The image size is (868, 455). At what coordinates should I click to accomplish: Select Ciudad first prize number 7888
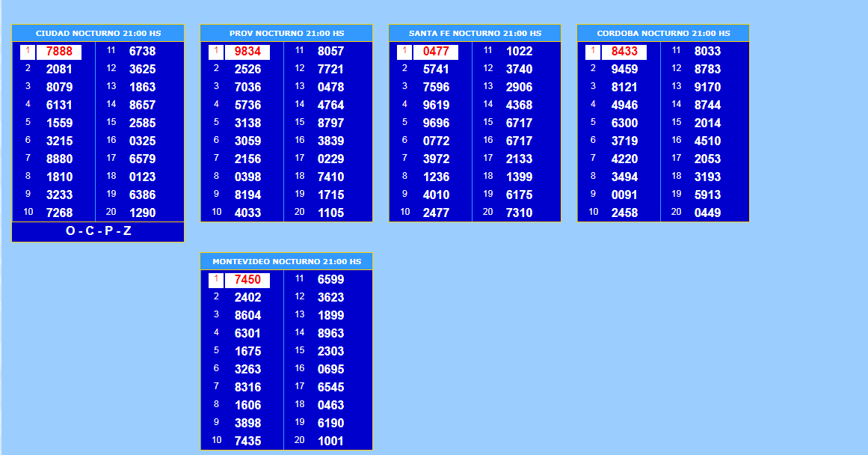pos(59,52)
